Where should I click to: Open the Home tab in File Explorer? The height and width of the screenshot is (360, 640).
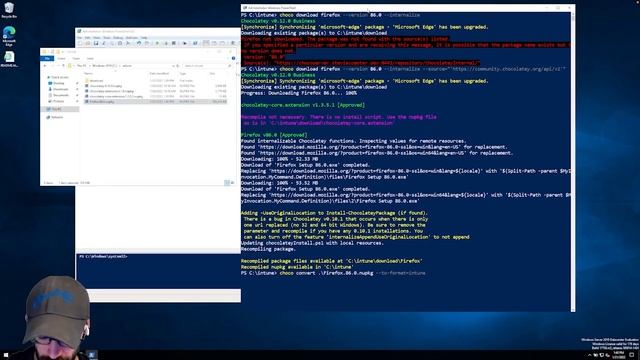tap(61, 58)
